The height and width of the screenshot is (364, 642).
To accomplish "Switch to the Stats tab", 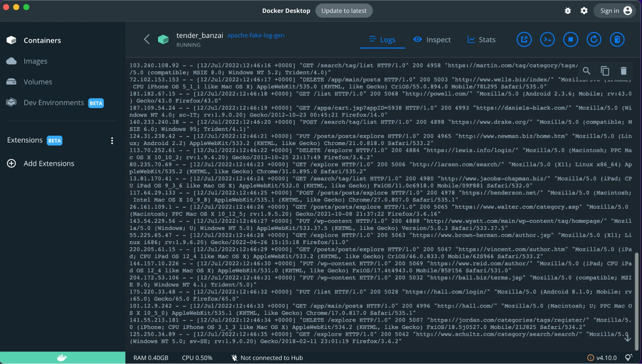I will point(481,39).
